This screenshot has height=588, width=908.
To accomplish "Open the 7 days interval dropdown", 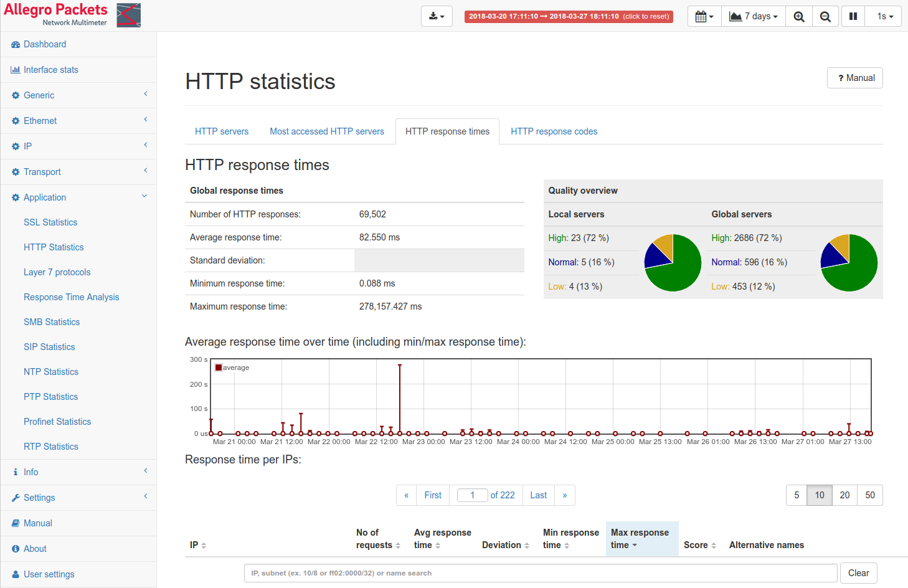I will click(754, 17).
